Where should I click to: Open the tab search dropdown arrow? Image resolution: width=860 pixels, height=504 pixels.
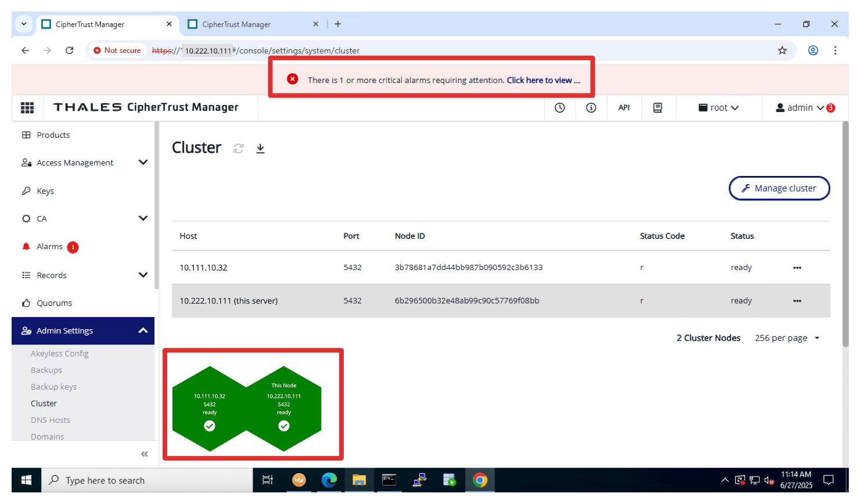click(24, 24)
